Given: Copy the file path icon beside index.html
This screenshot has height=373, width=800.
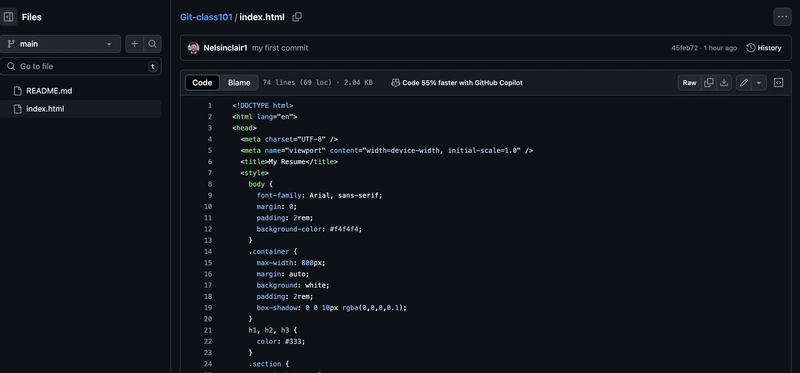Looking at the screenshot, I should [297, 17].
